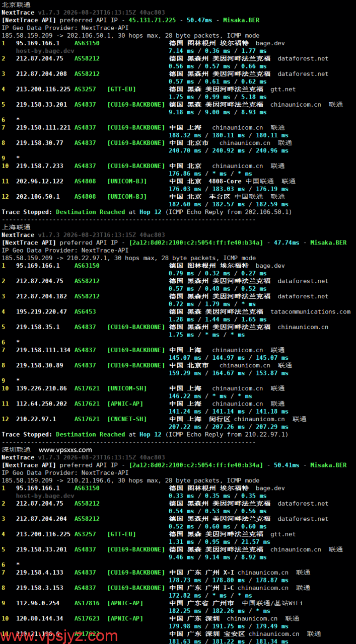
Task: Select the 182.25 ms latency value
Action: click(x=185, y=611)
